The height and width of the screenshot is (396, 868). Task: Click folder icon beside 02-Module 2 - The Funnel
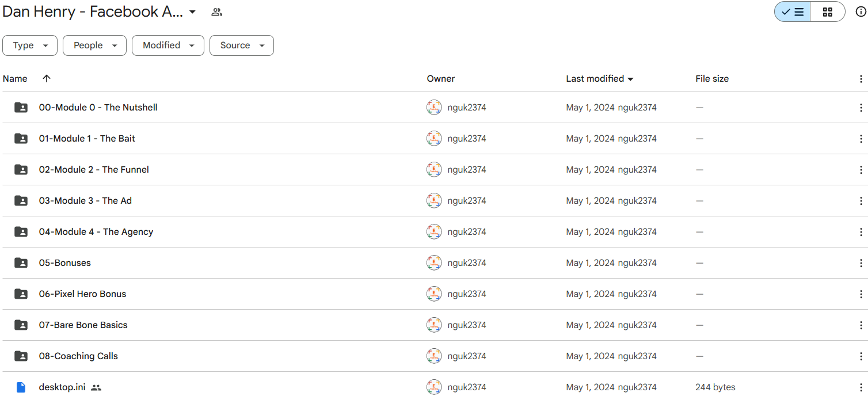pos(21,170)
